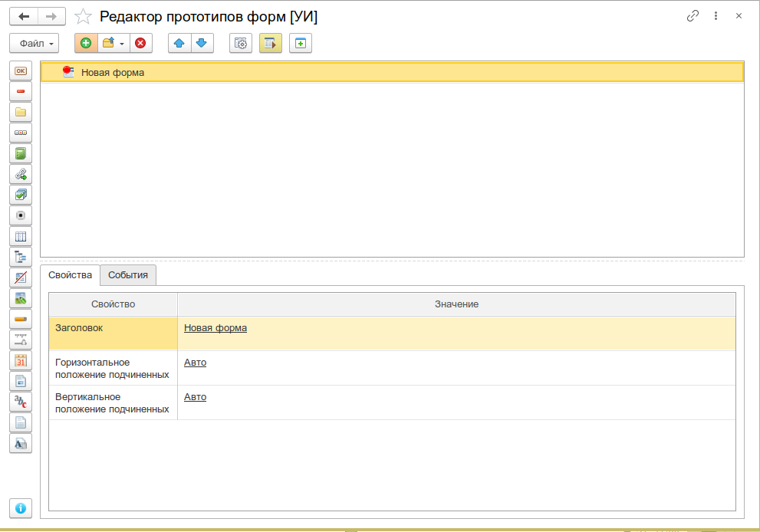The height and width of the screenshot is (532, 760).
Task: Click the green plus add element icon
Action: click(x=86, y=43)
